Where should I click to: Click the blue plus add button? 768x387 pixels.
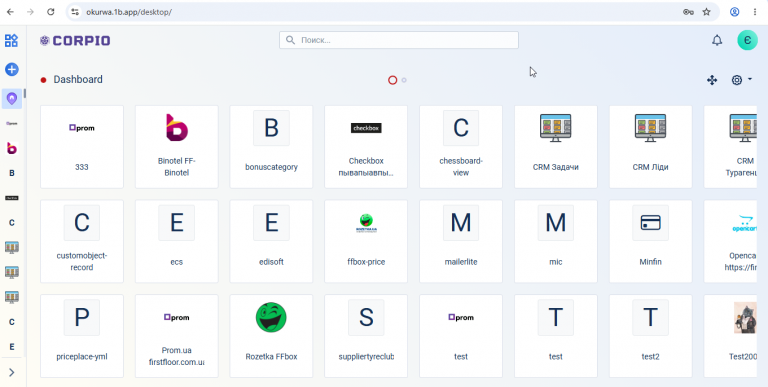pos(12,70)
